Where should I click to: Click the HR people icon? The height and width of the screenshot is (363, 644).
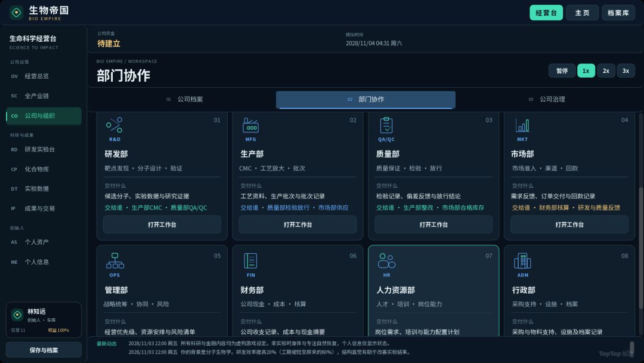[x=386, y=261]
